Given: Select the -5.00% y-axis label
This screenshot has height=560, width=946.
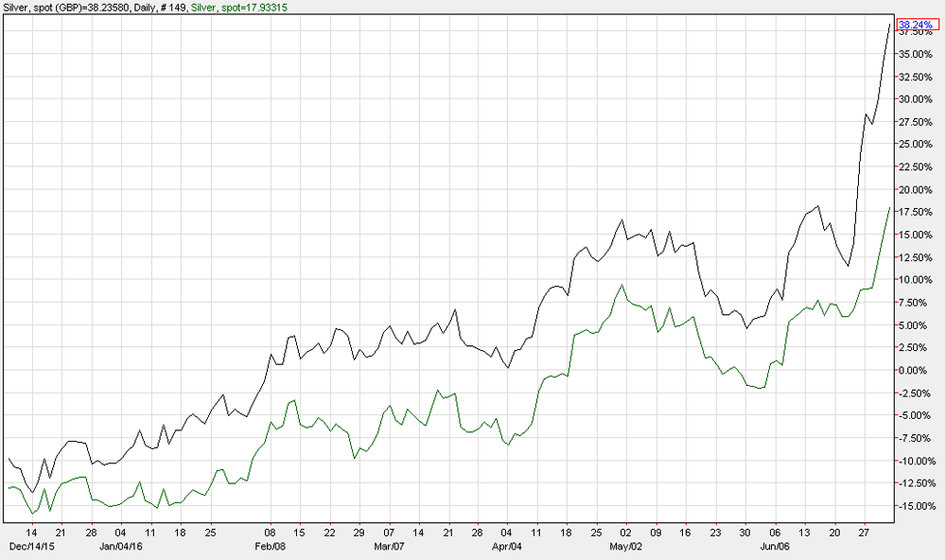Looking at the screenshot, I should click(915, 416).
